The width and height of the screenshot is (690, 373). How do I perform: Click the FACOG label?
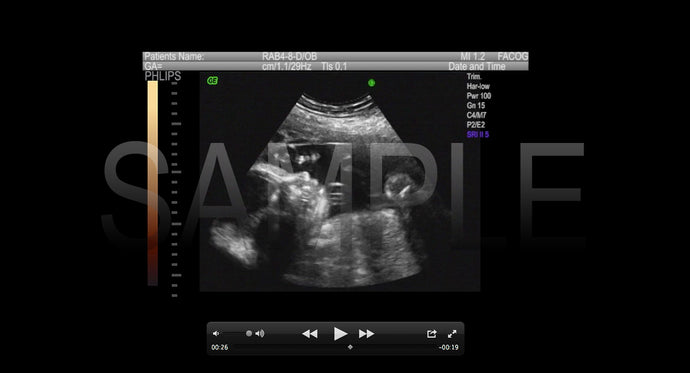513,56
